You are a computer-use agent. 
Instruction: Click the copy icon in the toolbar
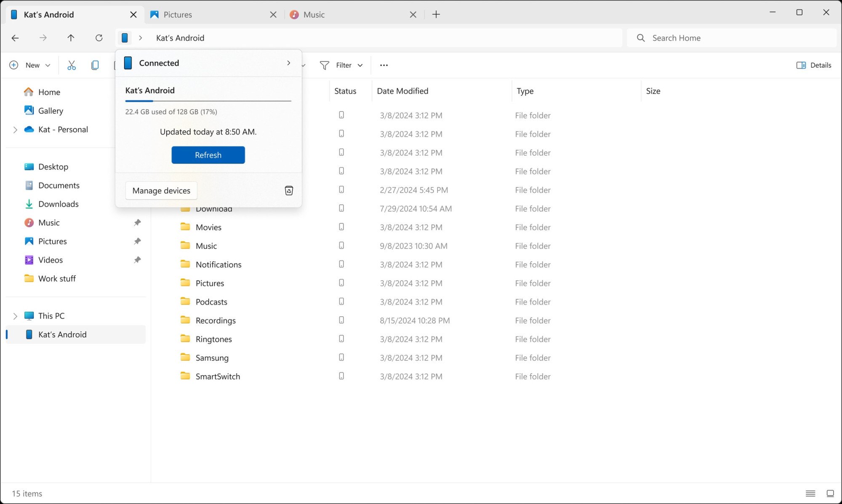click(94, 65)
